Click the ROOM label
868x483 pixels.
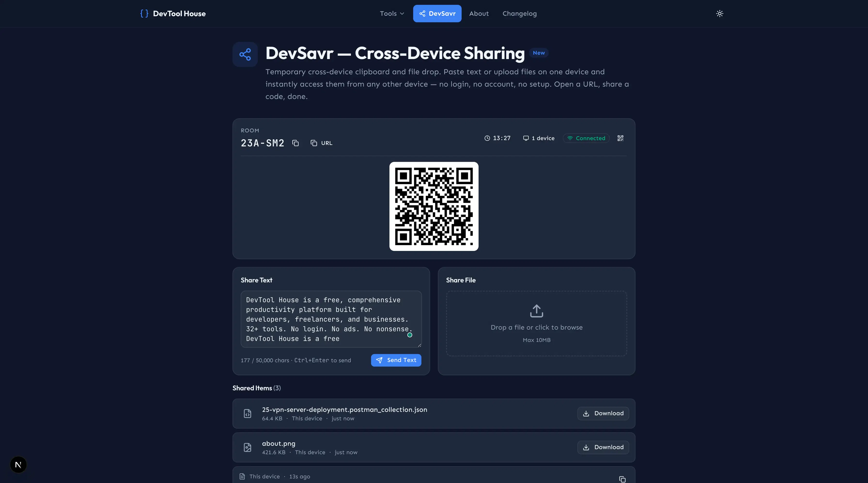coord(250,131)
